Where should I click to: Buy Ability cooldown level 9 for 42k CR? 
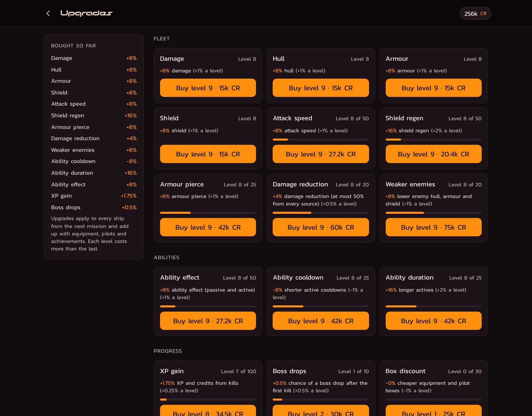click(321, 321)
